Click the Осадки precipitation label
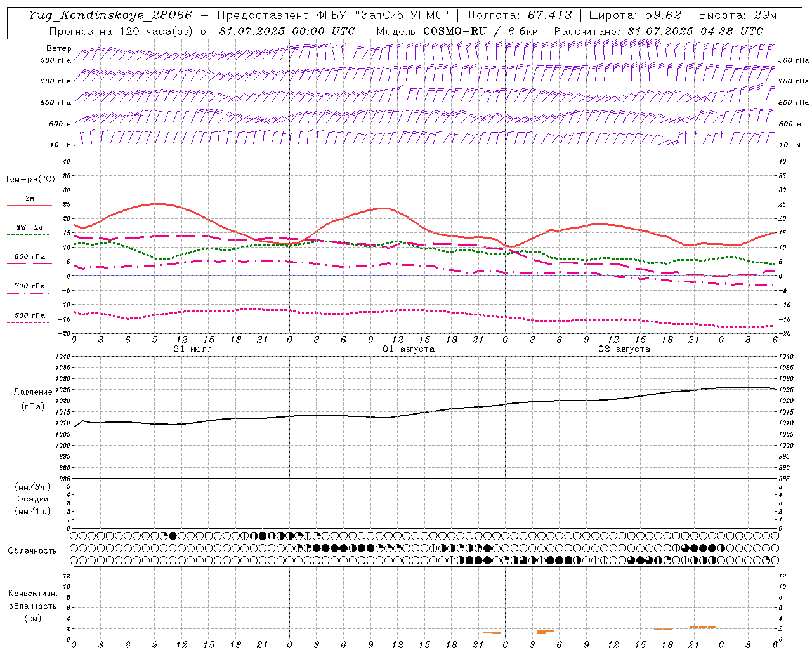Image resolution: width=812 pixels, height=650 pixels. [x=33, y=499]
